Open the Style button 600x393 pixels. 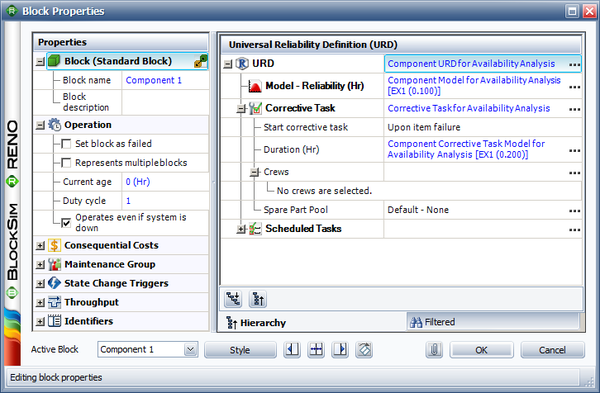(x=240, y=350)
